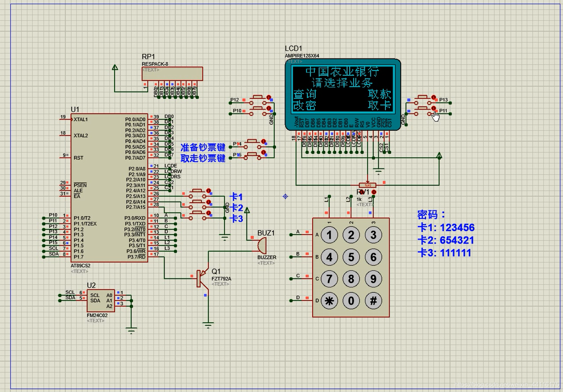Select the Q1 FZT792A transistor symbol
This screenshot has width=563, height=392.
coord(202,279)
